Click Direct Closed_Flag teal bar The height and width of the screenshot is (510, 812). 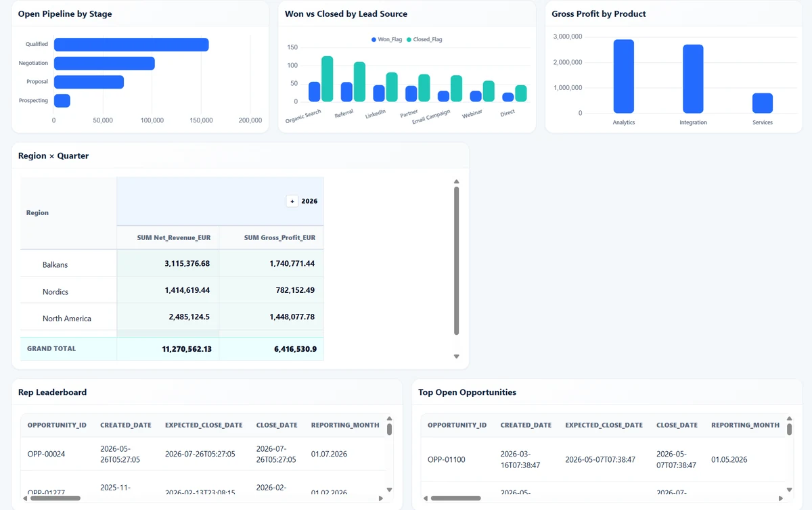point(520,93)
